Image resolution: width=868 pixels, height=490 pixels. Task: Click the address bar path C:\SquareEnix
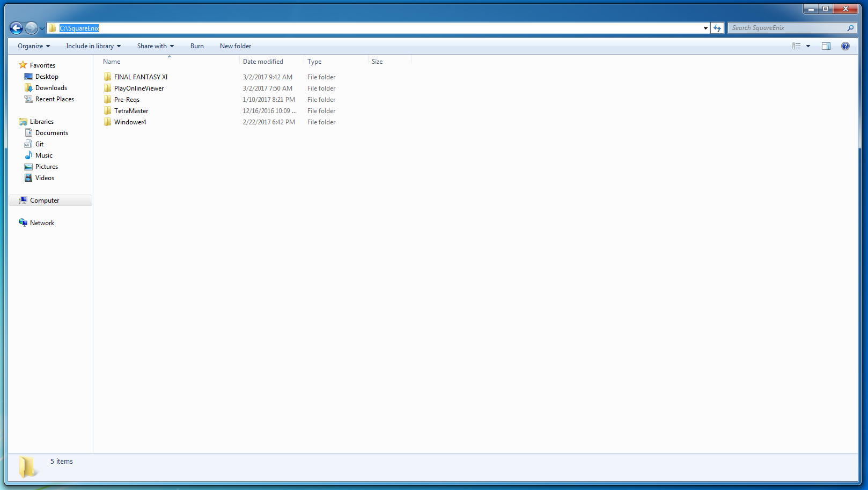[79, 28]
